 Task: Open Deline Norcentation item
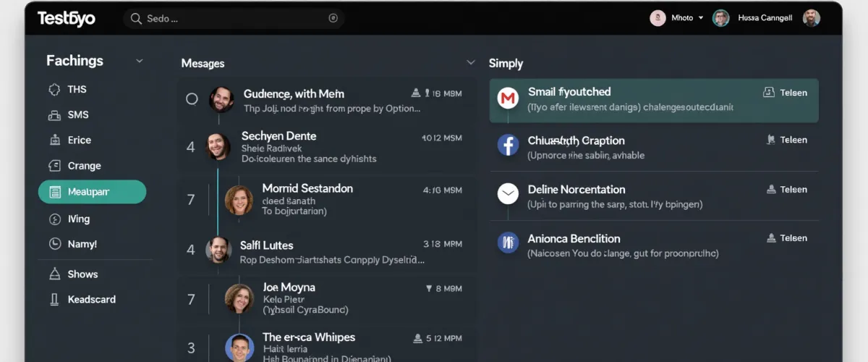coord(654,196)
